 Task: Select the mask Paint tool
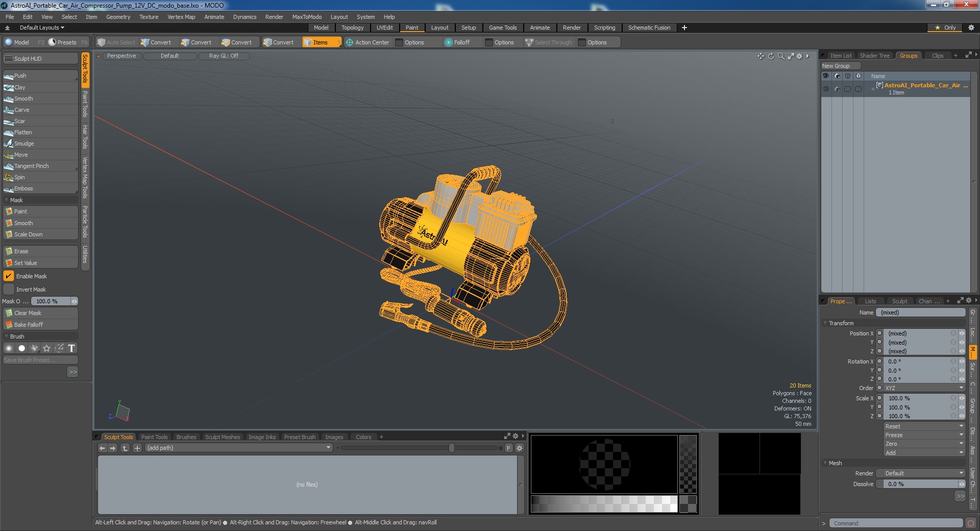[40, 211]
